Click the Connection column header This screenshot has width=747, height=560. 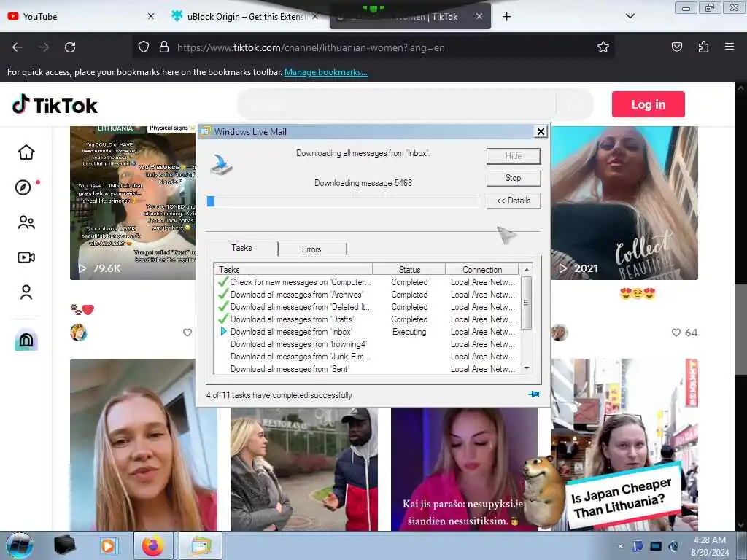click(482, 270)
